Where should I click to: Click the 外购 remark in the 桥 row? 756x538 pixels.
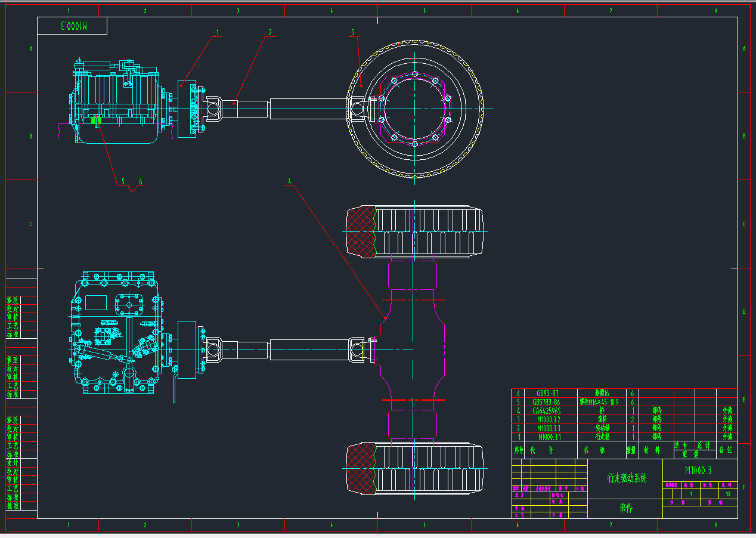click(727, 410)
